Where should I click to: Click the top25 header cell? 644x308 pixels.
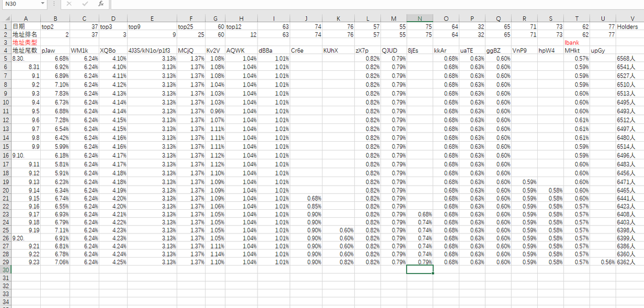(x=191, y=26)
